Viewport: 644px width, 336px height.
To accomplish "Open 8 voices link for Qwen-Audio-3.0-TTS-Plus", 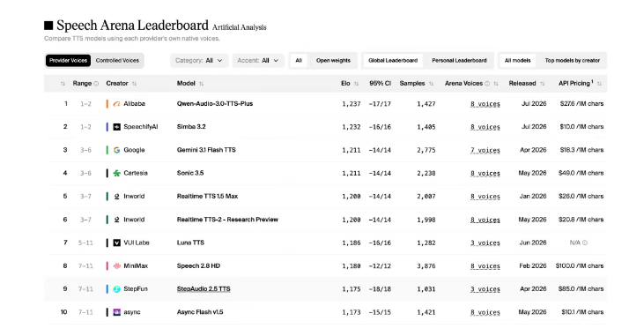I will (485, 104).
